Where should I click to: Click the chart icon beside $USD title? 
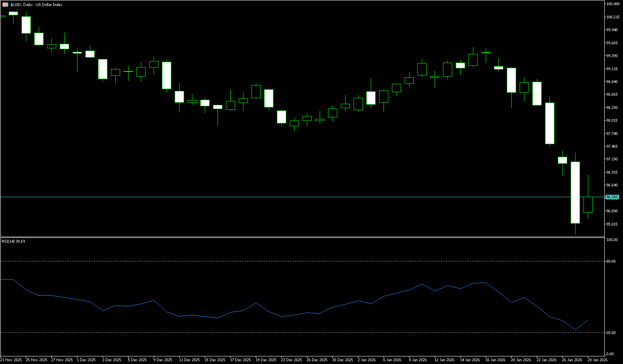click(5, 4)
